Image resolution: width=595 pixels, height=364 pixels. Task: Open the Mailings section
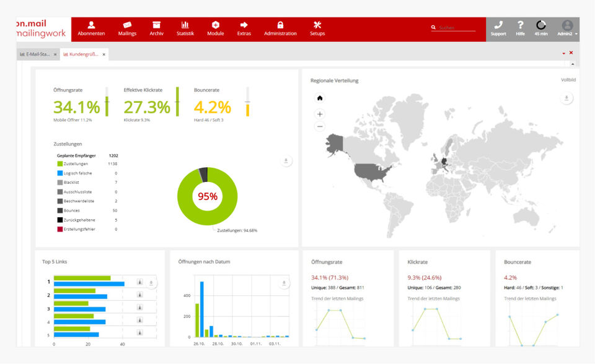[x=127, y=28]
